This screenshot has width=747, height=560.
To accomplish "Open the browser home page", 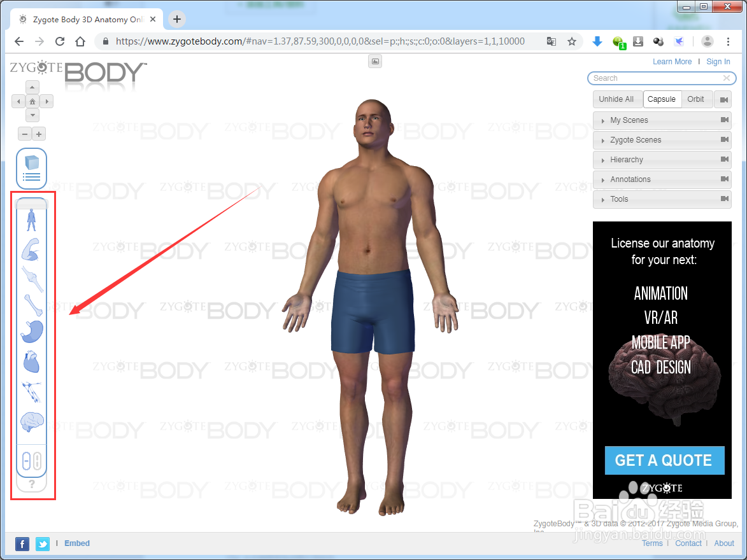I will (80, 41).
